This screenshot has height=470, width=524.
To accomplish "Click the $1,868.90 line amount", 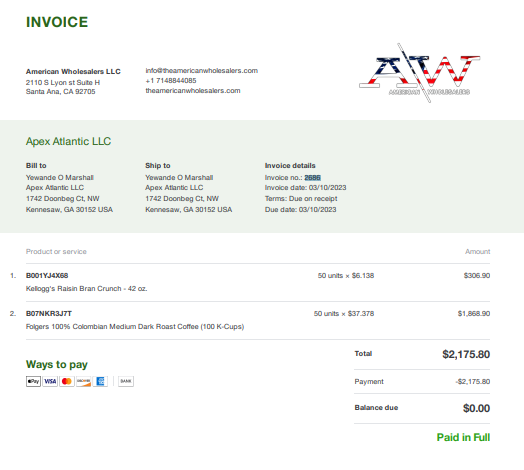I will pos(474,314).
